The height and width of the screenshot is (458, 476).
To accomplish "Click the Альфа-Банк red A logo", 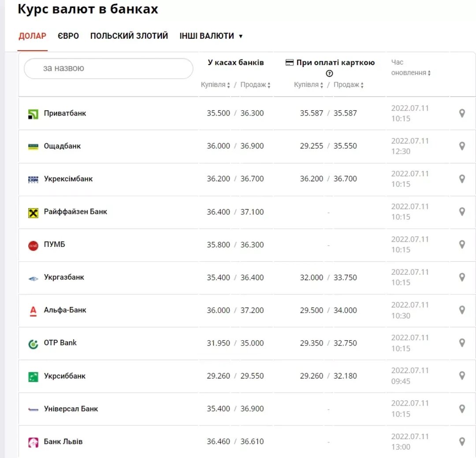I will click(33, 311).
